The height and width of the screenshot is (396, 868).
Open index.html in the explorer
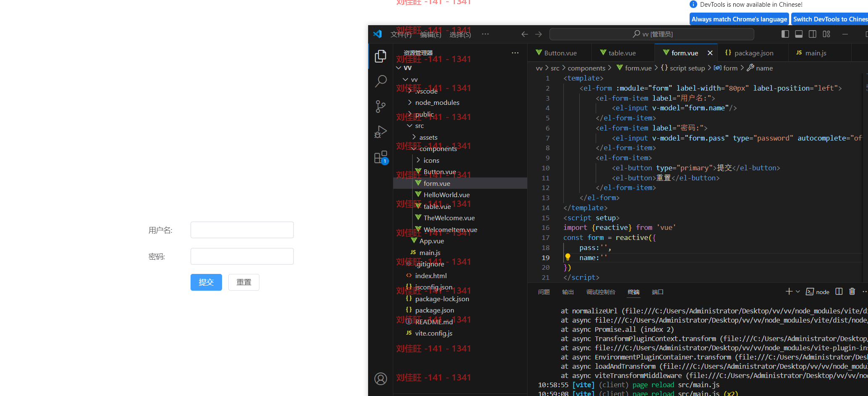coord(460,276)
